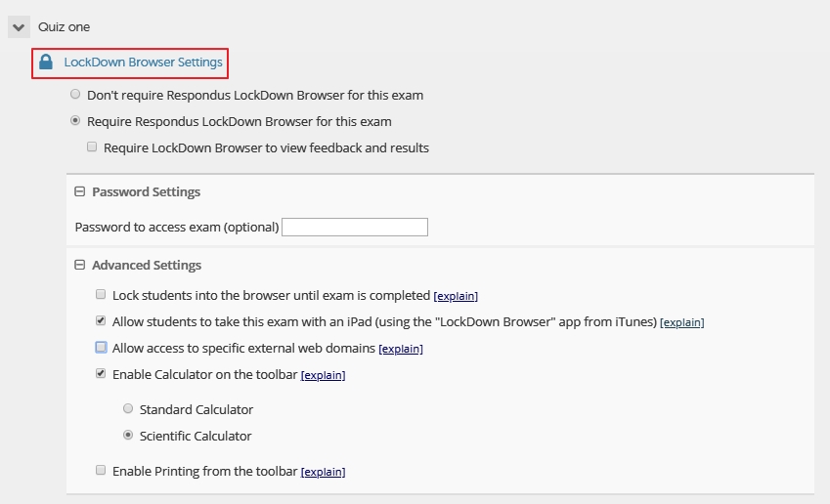Screen dimensions: 830x504
Task: Select the Scientific Calculator option
Action: point(128,435)
